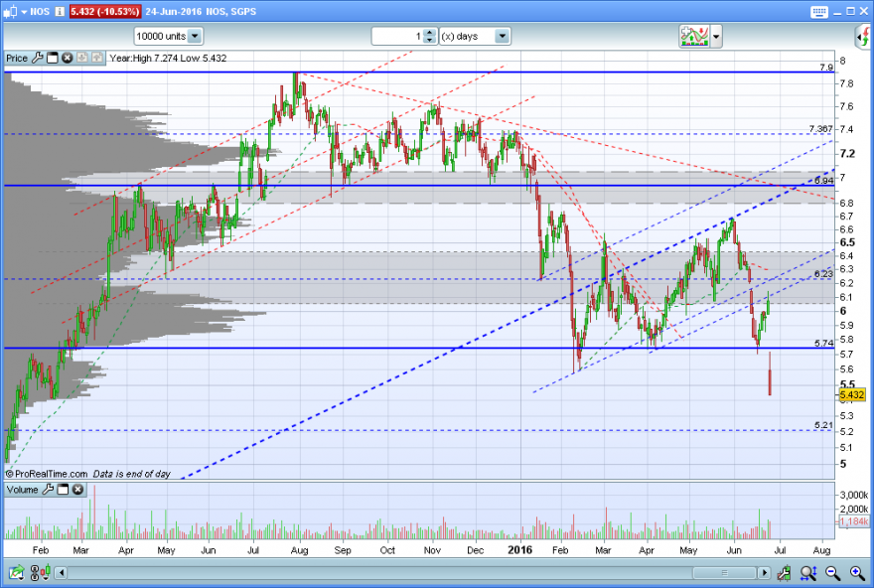
Task: Close the Price panel
Action: tap(67, 58)
